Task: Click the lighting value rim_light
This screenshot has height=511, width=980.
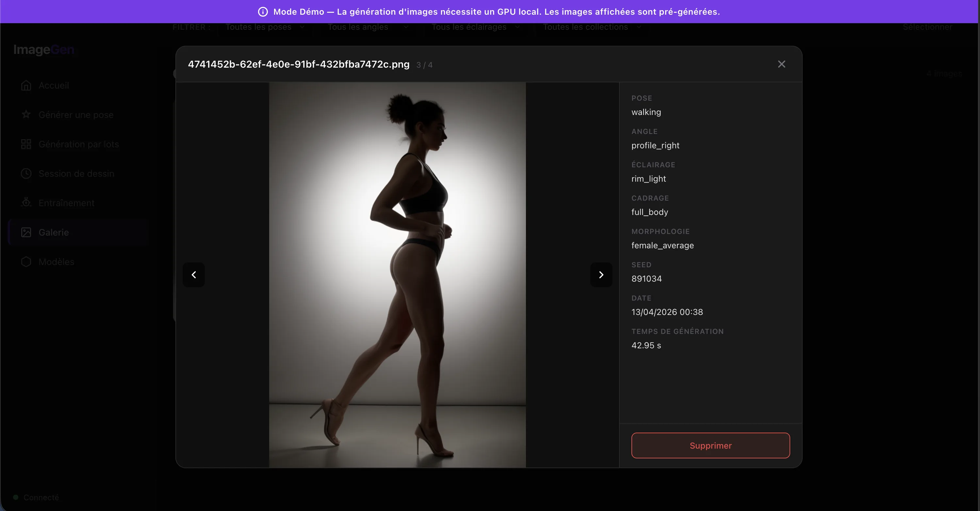Action: point(649,179)
